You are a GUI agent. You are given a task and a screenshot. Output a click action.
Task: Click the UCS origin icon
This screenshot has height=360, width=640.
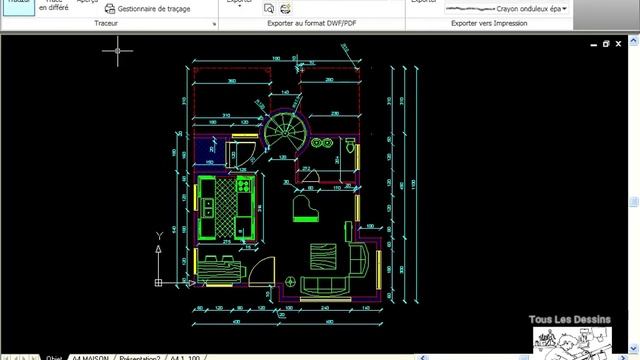(158, 282)
